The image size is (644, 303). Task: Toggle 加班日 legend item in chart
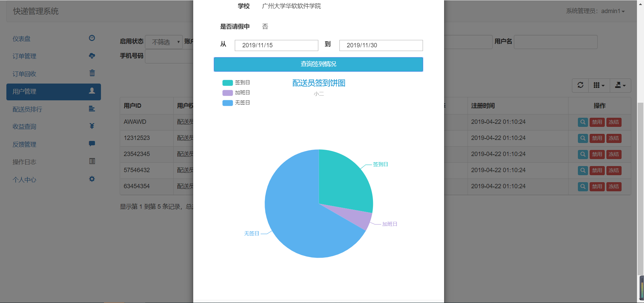236,93
